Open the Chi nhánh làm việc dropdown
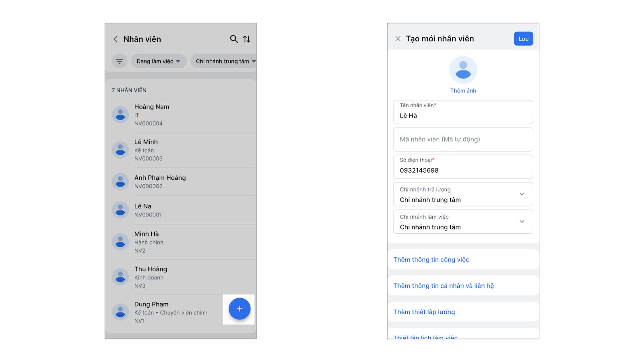644x362 pixels. pyautogui.click(x=463, y=222)
